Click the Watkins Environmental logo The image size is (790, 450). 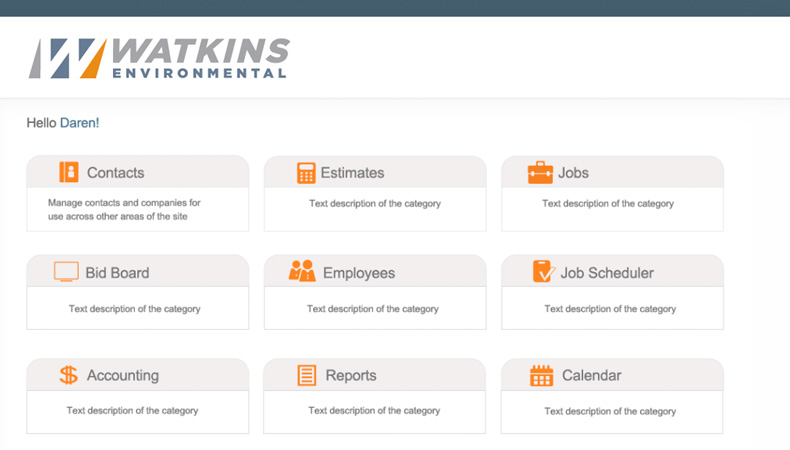click(x=159, y=58)
